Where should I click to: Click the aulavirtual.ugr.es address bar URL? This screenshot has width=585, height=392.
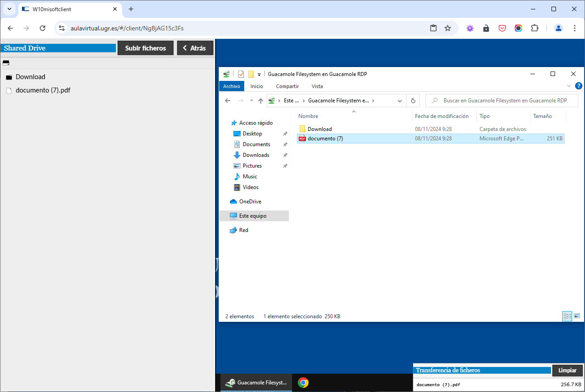pos(127,28)
